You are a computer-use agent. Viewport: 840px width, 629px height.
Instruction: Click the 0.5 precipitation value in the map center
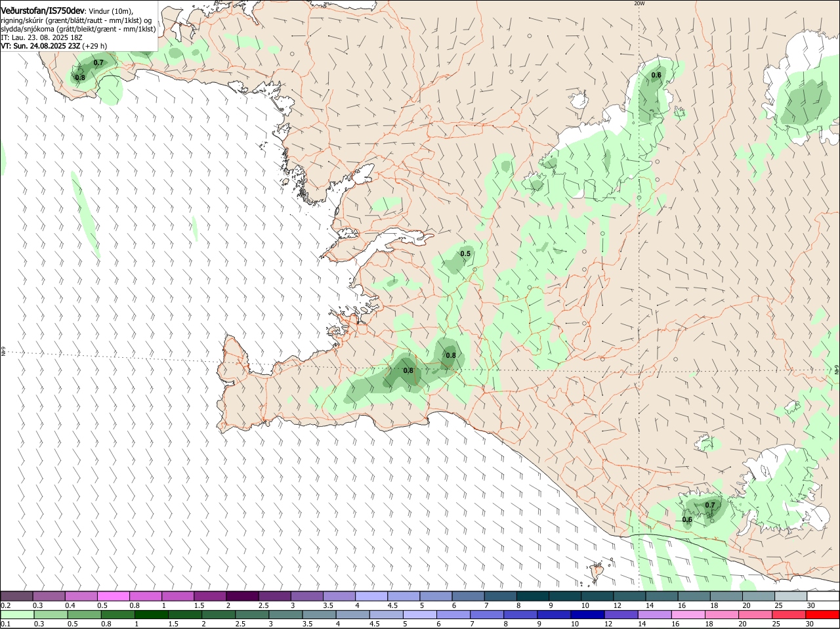465,253
